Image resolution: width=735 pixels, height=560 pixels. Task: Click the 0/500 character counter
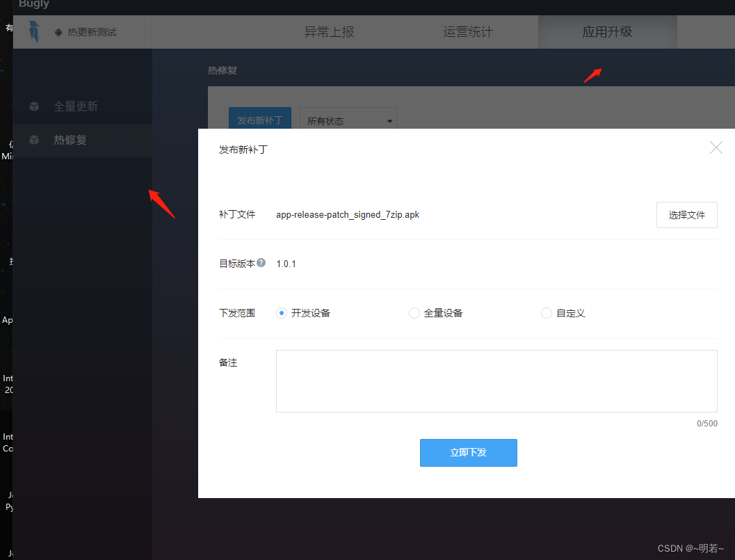click(707, 424)
